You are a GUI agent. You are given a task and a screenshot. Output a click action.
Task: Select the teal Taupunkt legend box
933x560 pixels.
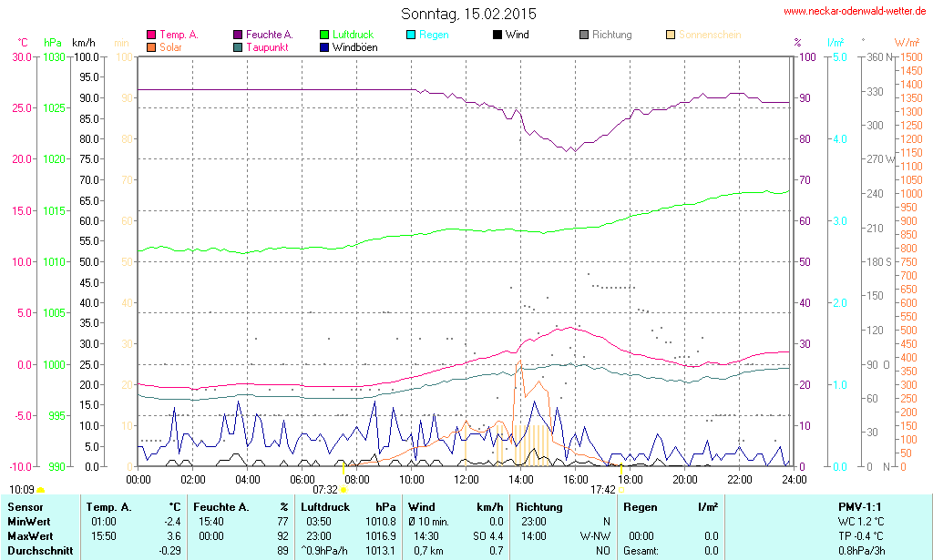pyautogui.click(x=239, y=46)
